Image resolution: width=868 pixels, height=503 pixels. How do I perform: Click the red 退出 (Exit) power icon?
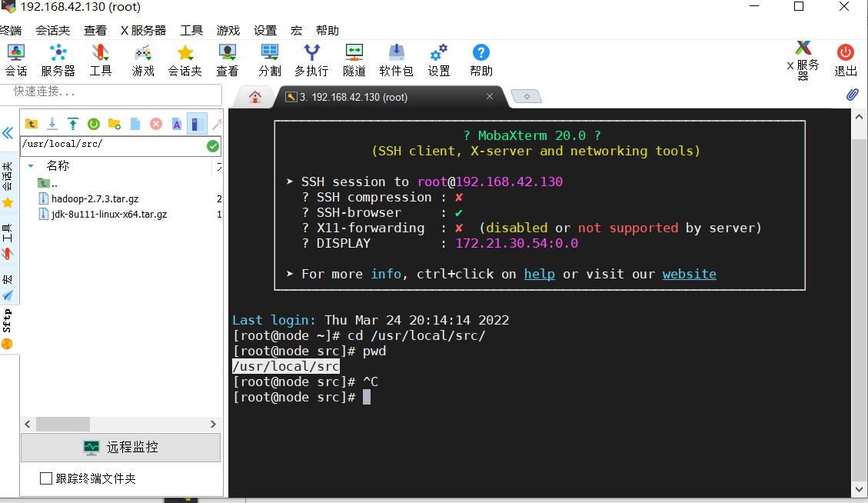pos(845,60)
